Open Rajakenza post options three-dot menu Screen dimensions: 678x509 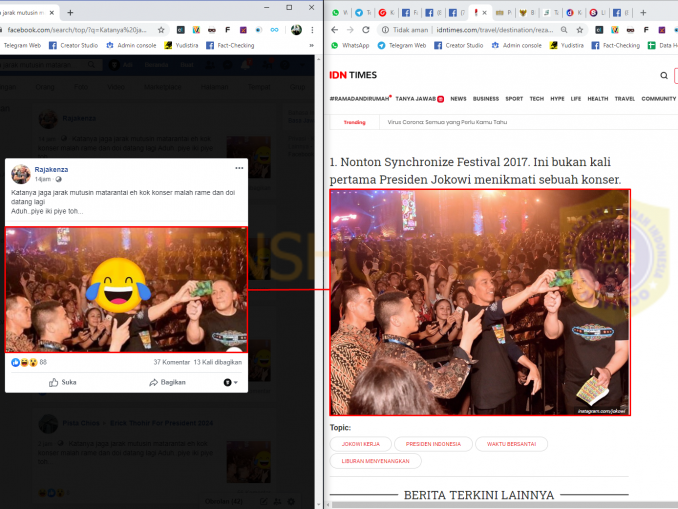239,168
